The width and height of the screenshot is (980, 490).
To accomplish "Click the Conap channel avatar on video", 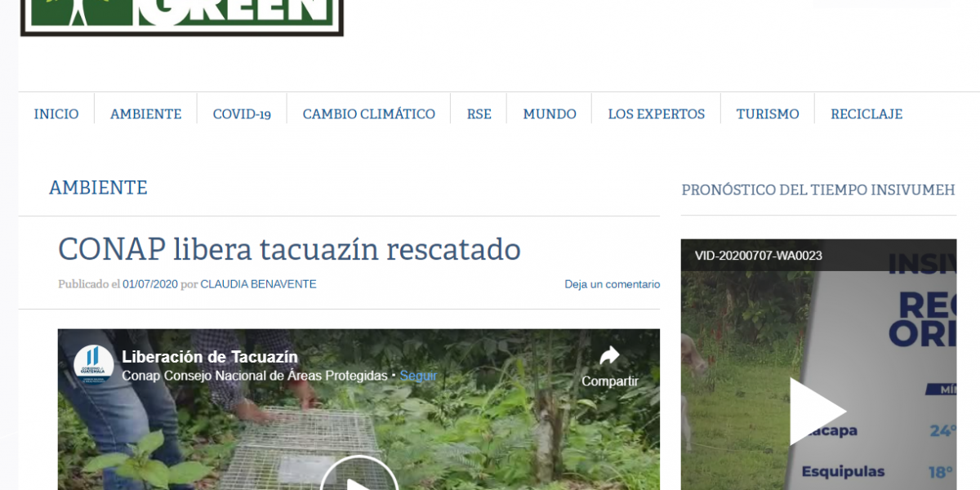I will pos(93,365).
